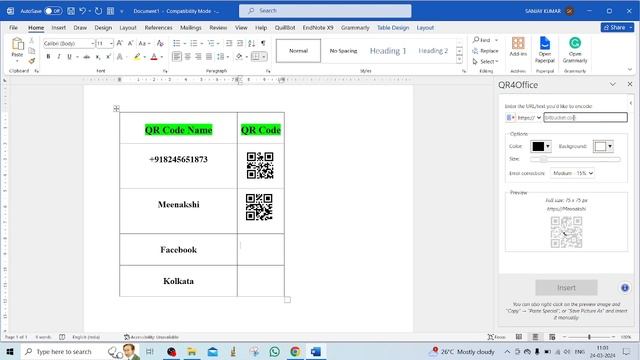Expand the Styles gallery

tap(459, 60)
